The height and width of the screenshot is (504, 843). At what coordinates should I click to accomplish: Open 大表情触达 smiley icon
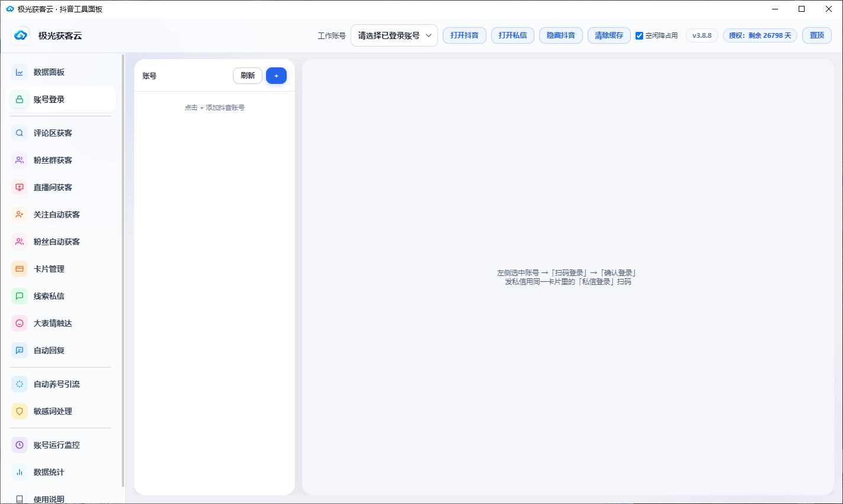(x=20, y=323)
